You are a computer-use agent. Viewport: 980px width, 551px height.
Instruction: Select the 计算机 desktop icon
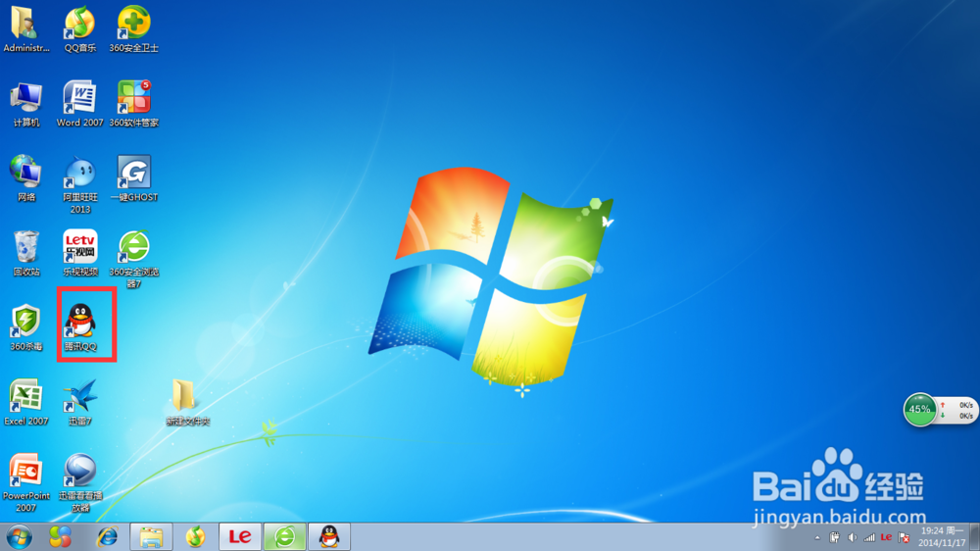pyautogui.click(x=25, y=103)
